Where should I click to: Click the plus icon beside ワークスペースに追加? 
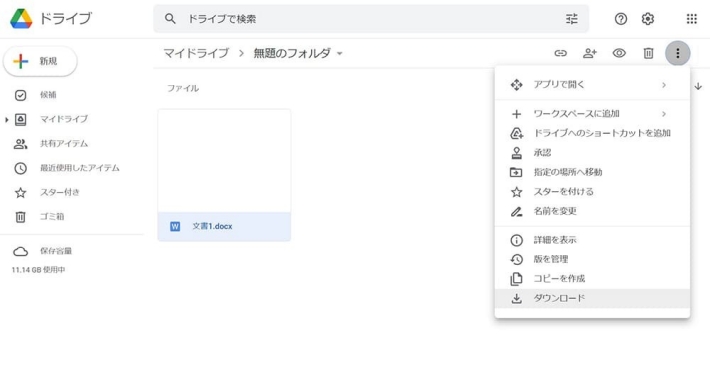(517, 114)
